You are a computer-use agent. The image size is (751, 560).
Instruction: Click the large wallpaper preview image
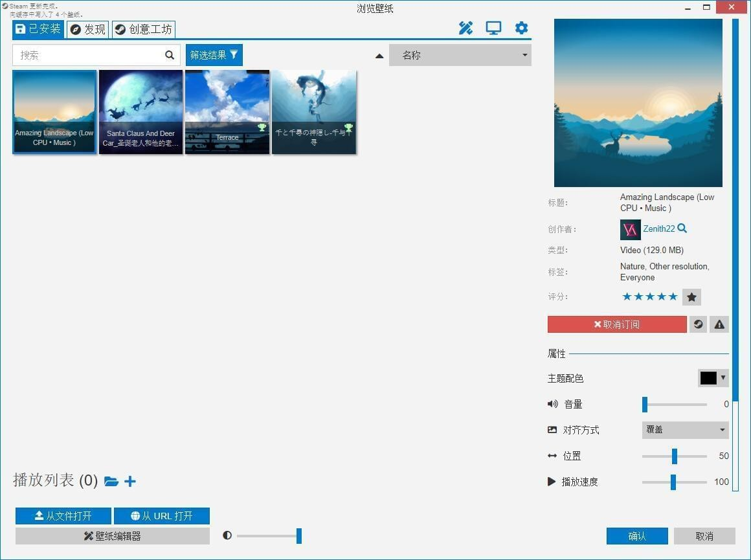click(x=638, y=103)
